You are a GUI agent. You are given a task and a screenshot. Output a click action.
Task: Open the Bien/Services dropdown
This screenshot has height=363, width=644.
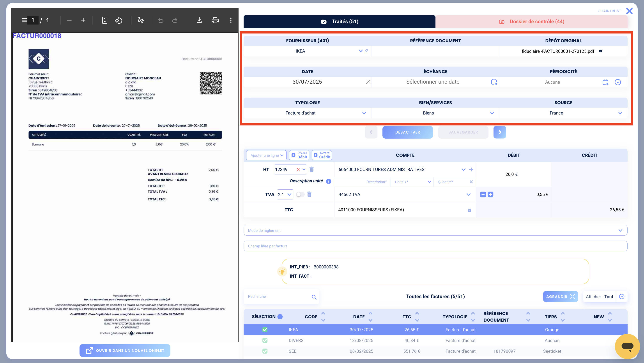[492, 113]
